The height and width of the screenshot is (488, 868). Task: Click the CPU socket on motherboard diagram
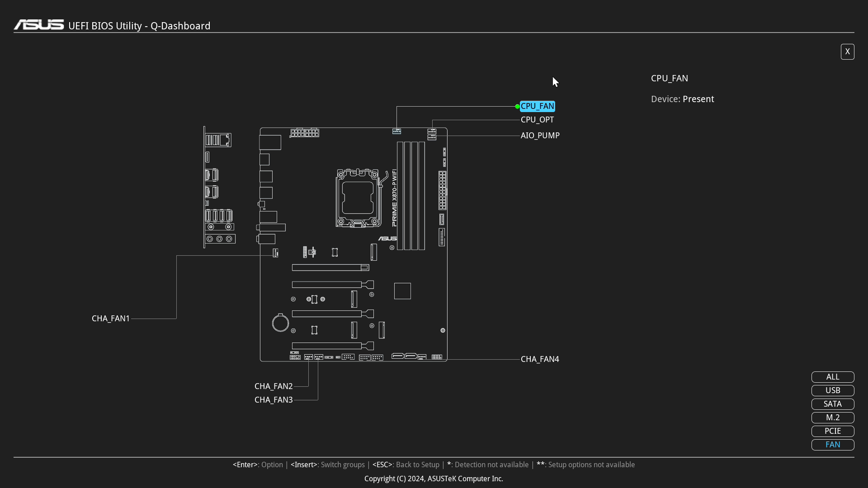[x=358, y=198]
